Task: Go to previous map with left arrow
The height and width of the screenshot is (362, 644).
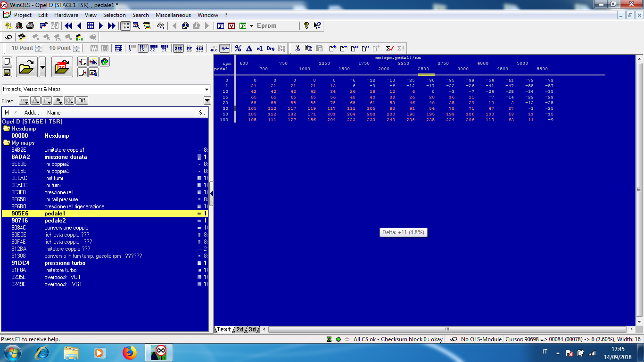Action: click(x=79, y=25)
